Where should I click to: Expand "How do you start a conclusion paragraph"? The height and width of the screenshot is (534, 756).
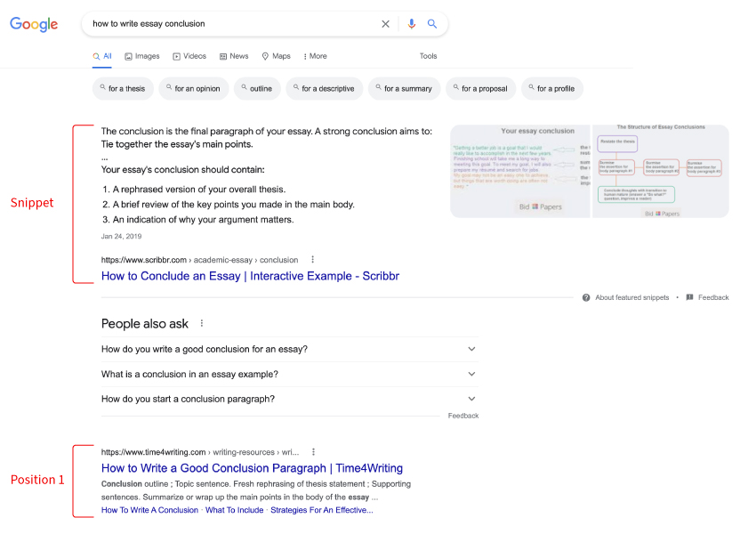click(x=471, y=399)
